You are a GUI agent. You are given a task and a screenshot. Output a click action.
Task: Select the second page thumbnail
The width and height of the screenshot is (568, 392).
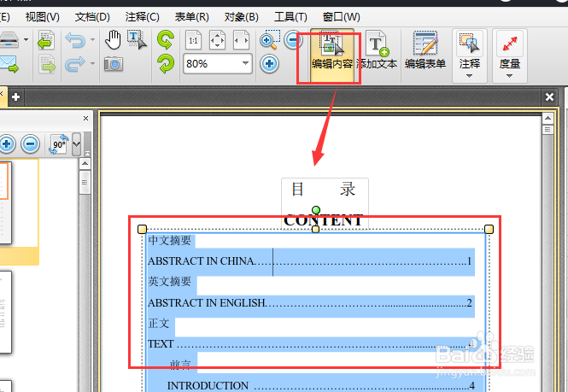pos(5,312)
